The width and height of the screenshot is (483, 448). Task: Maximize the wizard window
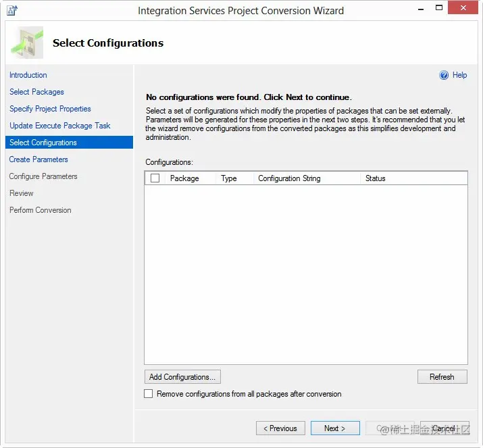(x=439, y=8)
